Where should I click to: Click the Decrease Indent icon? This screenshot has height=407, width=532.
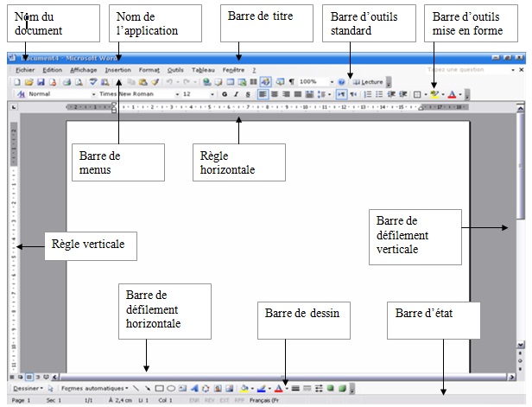tap(391, 94)
